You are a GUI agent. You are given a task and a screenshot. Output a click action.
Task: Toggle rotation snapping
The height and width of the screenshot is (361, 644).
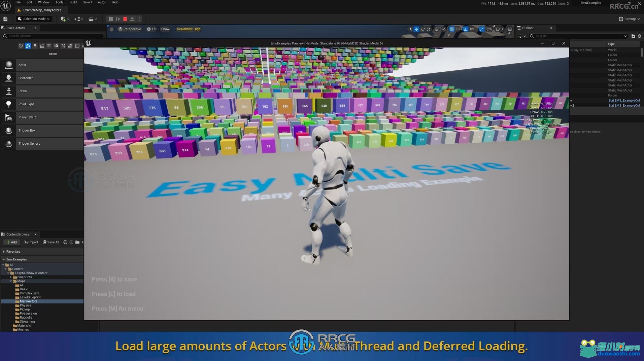466,29
